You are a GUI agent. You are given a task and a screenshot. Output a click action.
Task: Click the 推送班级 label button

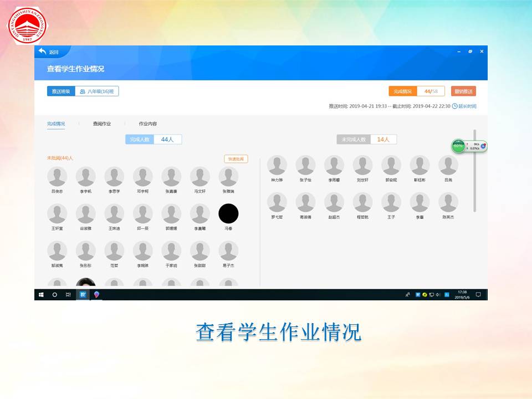61,91
